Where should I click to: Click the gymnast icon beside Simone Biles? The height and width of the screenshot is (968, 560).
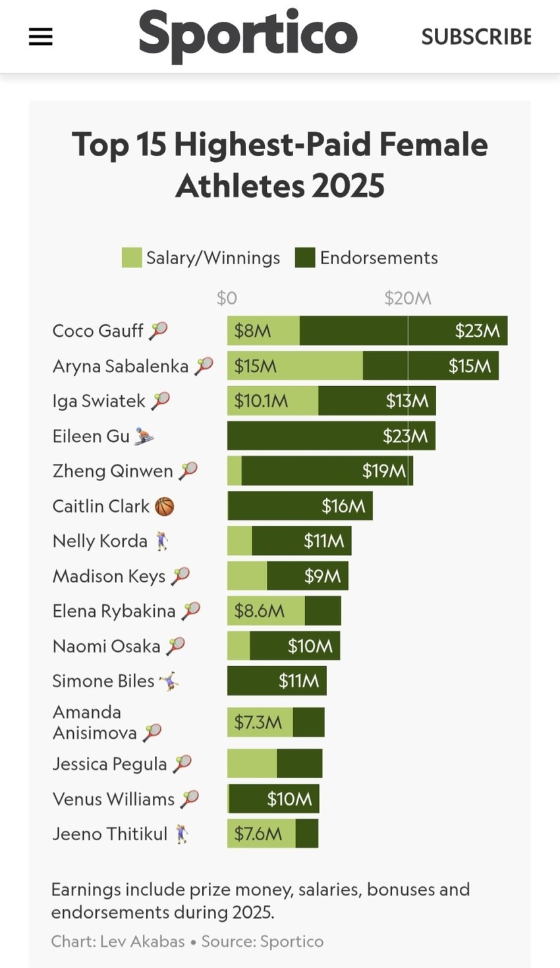tap(169, 681)
